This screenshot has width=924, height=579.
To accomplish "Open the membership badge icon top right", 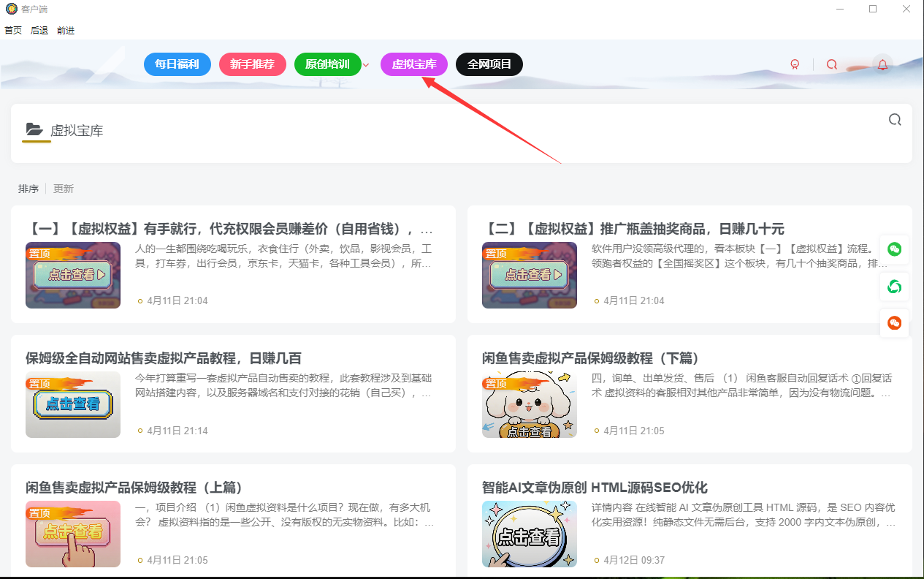I will (795, 64).
